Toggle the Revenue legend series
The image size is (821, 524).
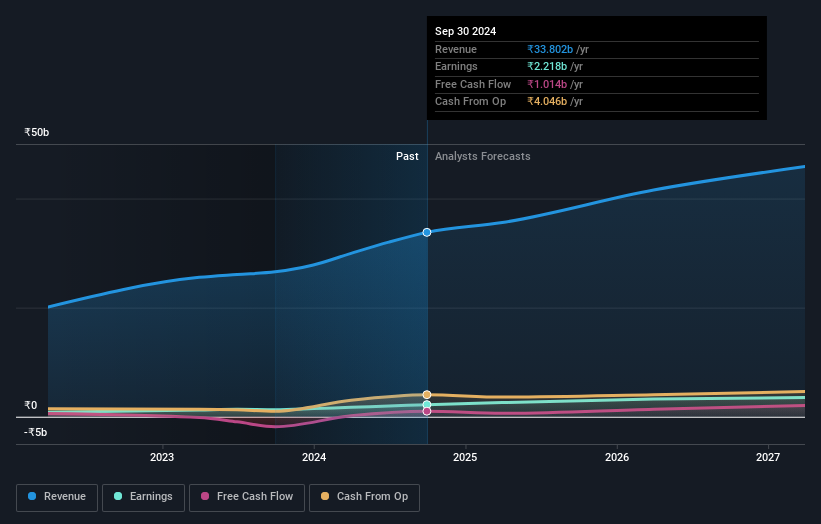pos(57,497)
